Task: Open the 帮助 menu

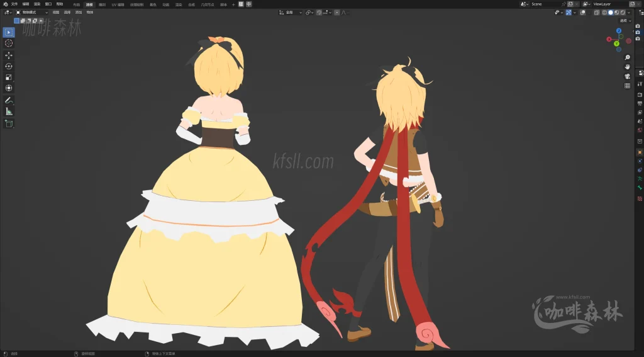Action: 60,4
